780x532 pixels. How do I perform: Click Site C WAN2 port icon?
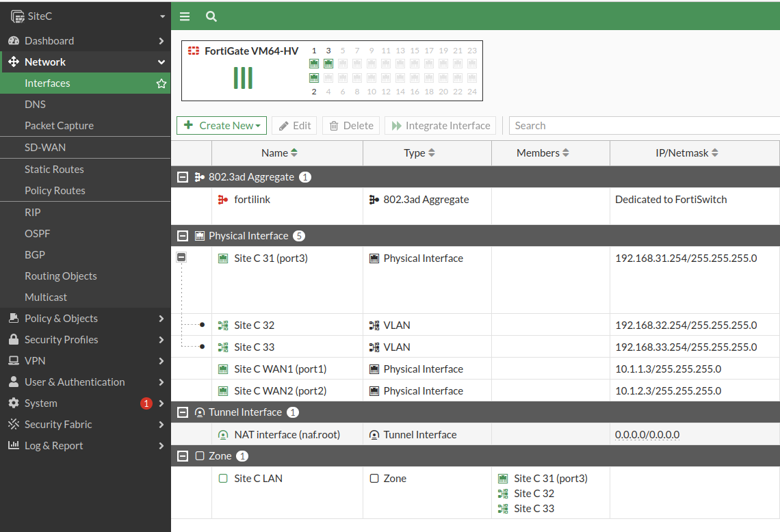coord(223,391)
